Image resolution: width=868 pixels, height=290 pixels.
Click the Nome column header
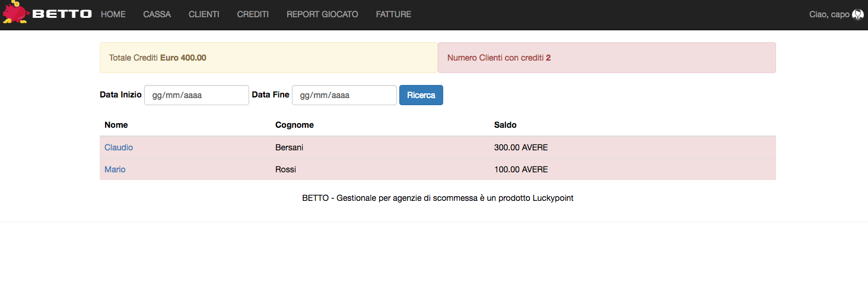coord(116,125)
